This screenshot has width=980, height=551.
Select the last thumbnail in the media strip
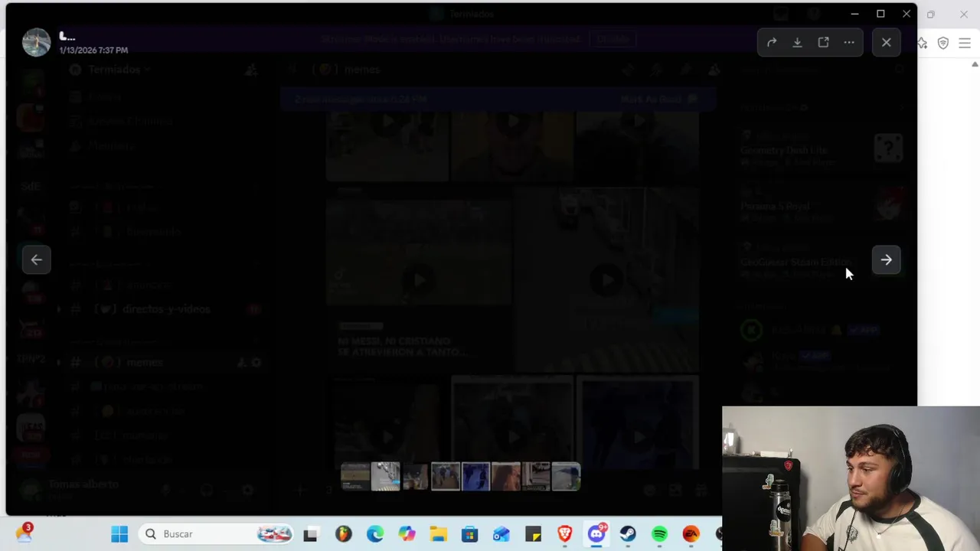pos(566,476)
